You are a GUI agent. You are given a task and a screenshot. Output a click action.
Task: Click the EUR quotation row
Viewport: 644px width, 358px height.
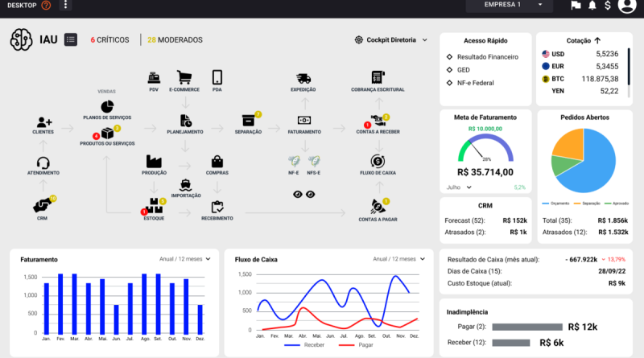point(580,66)
